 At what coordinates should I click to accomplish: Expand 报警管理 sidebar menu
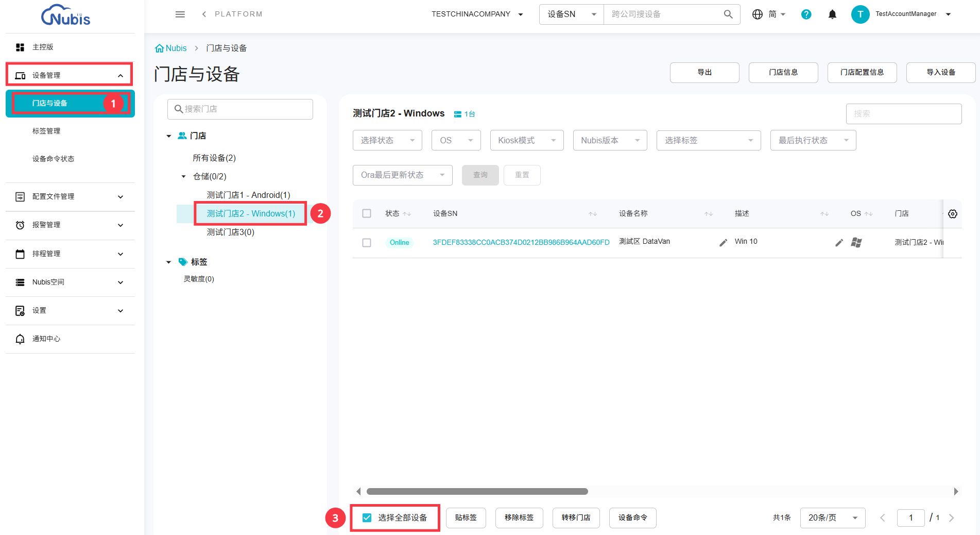[x=70, y=225]
